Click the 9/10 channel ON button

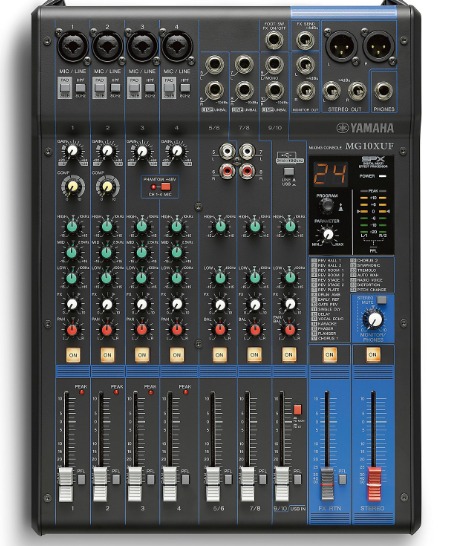click(x=289, y=355)
